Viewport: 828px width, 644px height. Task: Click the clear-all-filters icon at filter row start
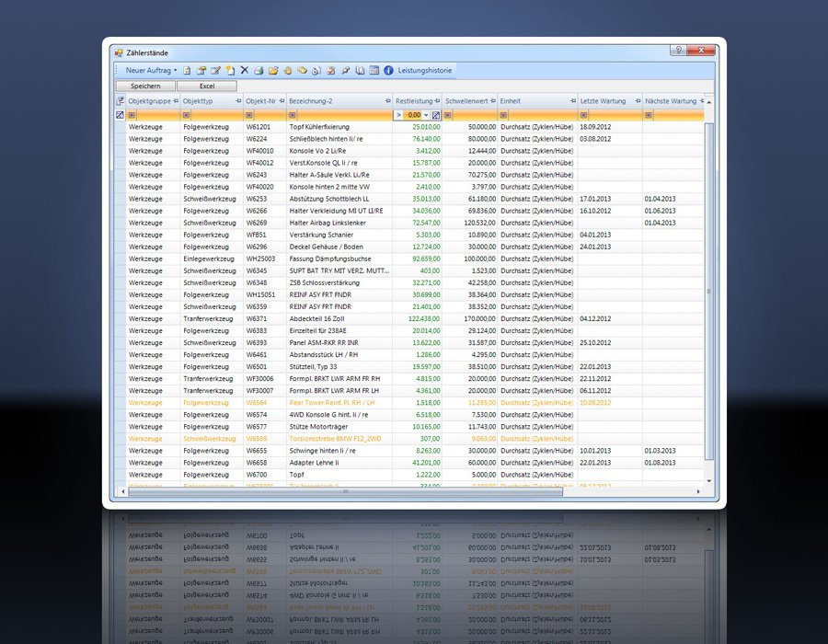click(120, 115)
